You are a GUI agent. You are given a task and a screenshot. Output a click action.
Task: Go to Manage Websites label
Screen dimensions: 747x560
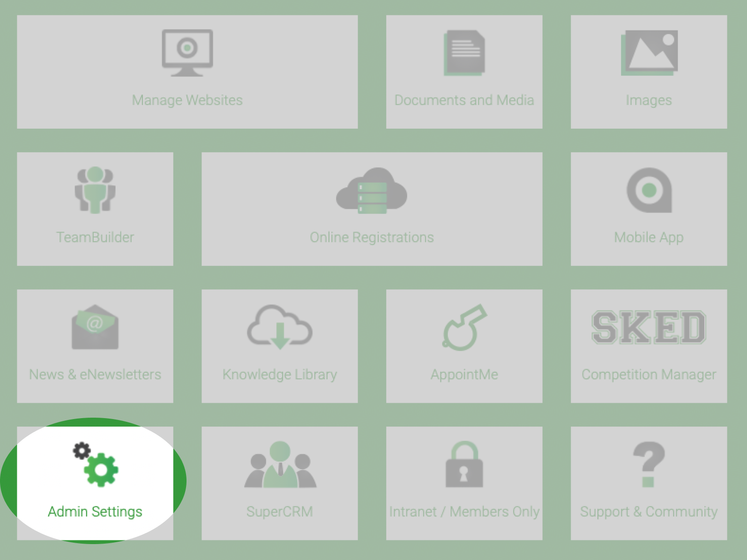tap(187, 100)
